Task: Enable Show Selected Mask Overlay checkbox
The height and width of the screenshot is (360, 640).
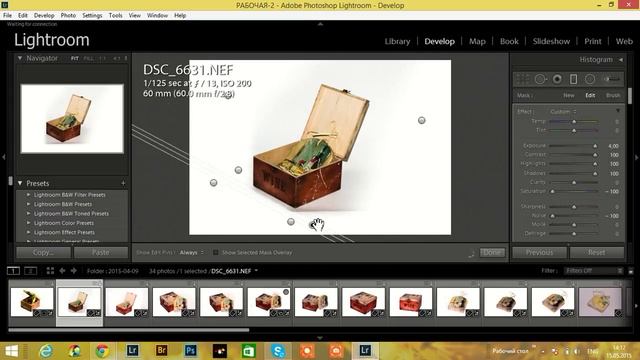Action: pyautogui.click(x=216, y=252)
